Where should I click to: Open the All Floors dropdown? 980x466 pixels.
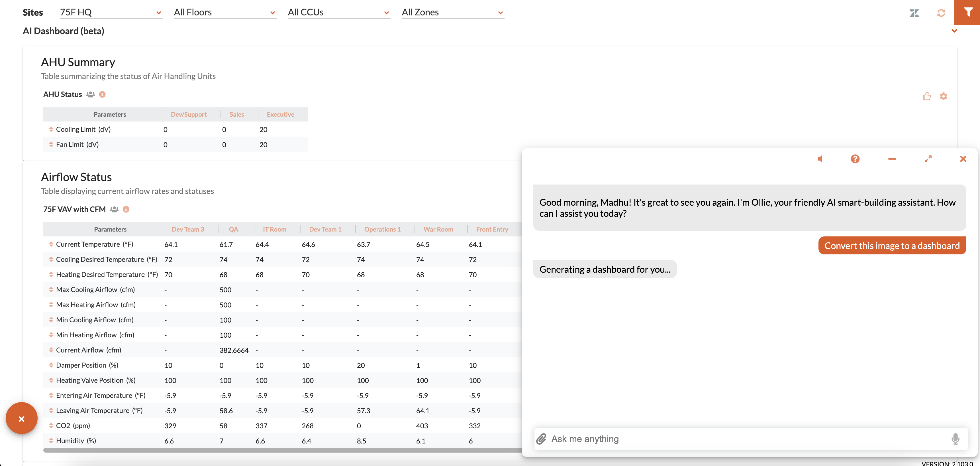coord(225,12)
